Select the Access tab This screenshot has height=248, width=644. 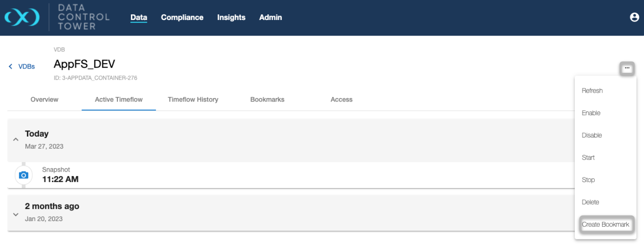point(342,99)
